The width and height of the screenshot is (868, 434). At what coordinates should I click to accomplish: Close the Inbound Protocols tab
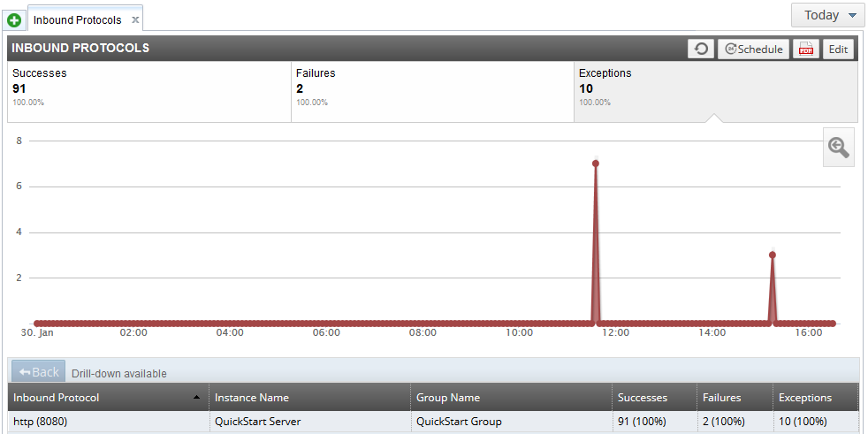coord(135,20)
